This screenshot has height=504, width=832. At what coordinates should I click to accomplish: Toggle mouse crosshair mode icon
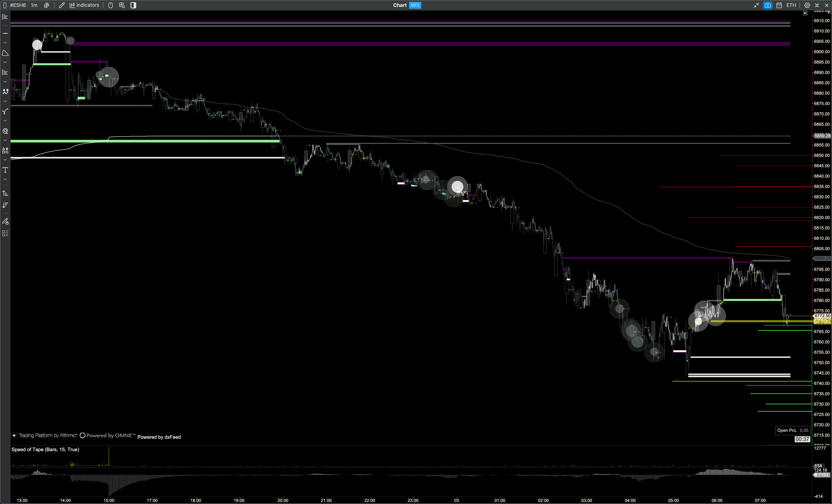[110, 5]
